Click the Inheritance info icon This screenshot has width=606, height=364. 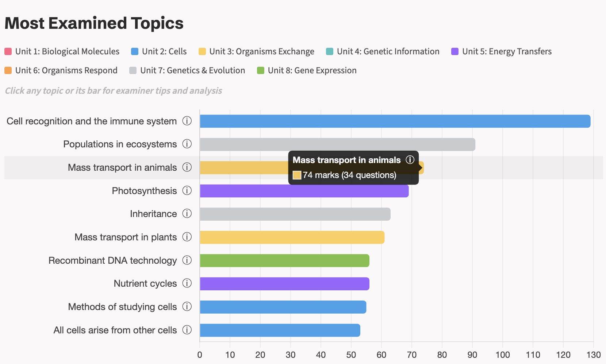[x=187, y=214]
